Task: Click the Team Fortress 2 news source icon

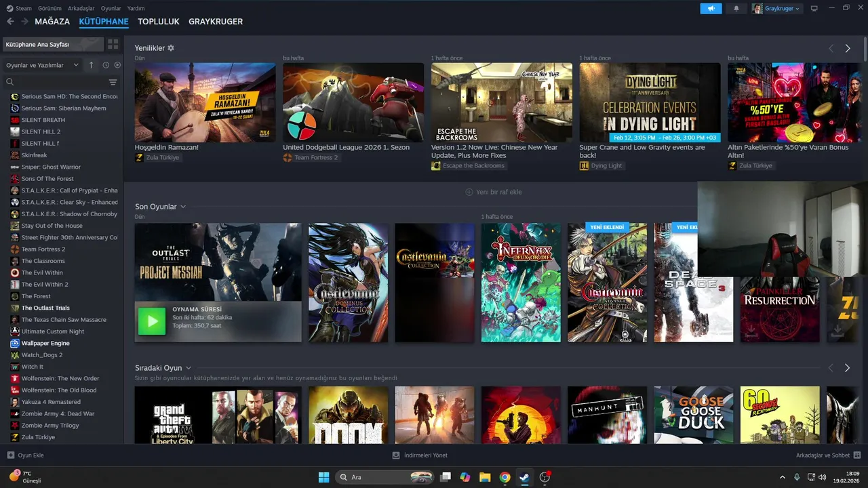Action: click(288, 157)
